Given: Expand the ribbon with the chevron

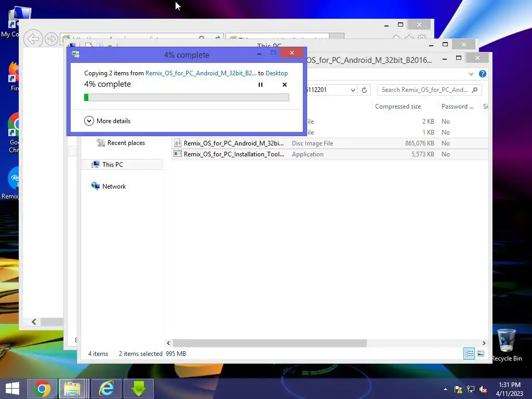Looking at the screenshot, I should point(471,74).
